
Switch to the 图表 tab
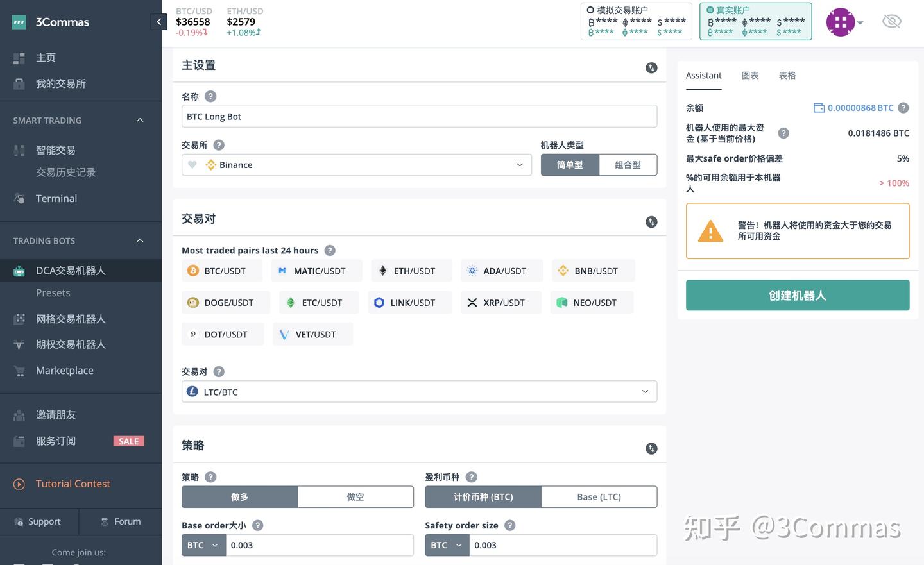click(x=749, y=75)
